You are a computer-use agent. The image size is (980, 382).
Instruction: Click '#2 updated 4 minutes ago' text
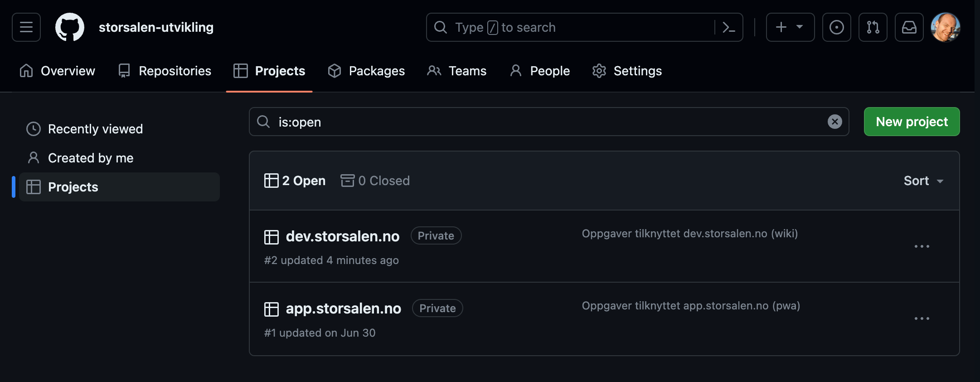331,260
